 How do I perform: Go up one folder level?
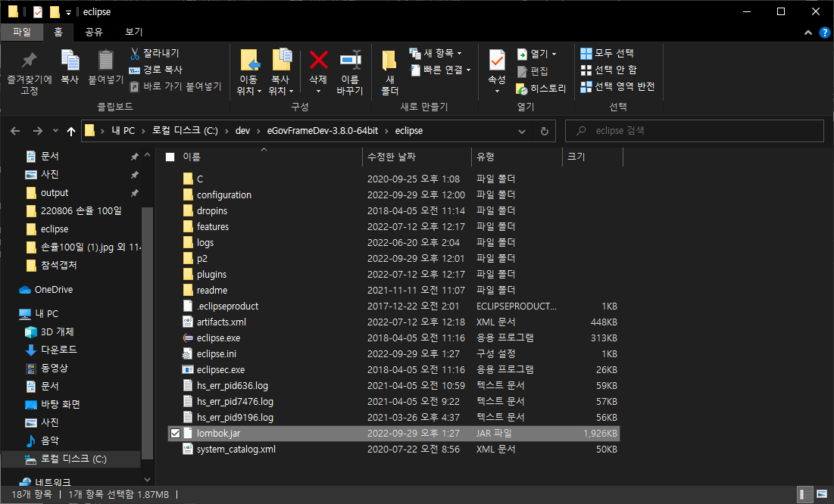click(70, 131)
